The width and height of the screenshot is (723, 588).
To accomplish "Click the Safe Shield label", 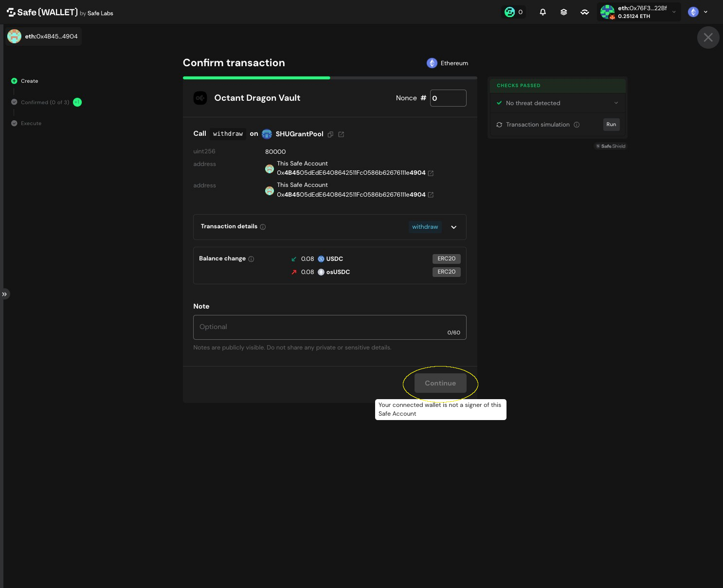I will 611,146.
